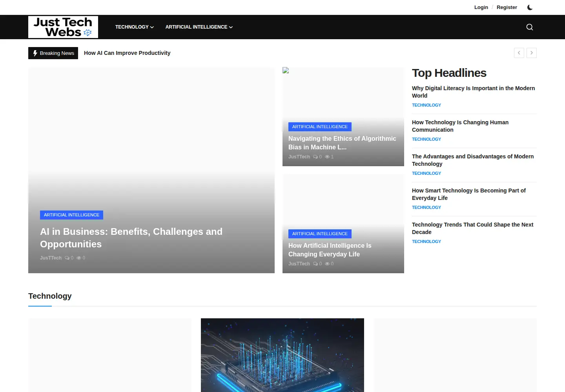The image size is (565, 392).
Task: Expand the Artificial Intelligence menu dropdown
Action: pos(199,27)
